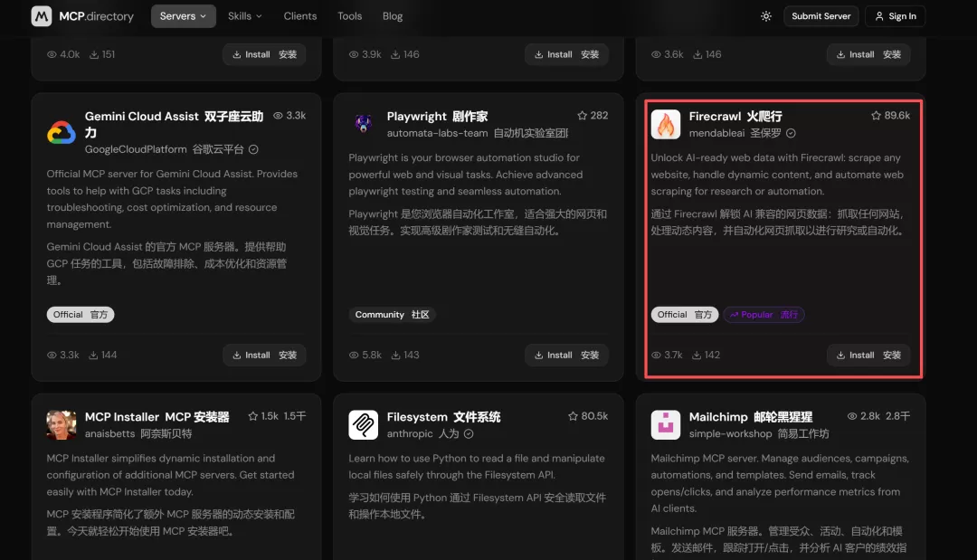This screenshot has height=560, width=977.
Task: Click verified badge next to mendableai
Action: (x=791, y=133)
